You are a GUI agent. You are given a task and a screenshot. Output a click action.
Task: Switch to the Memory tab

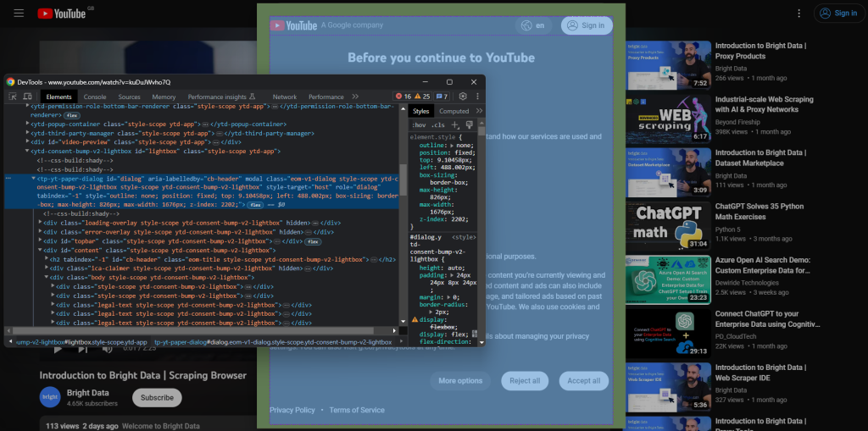[x=164, y=97]
